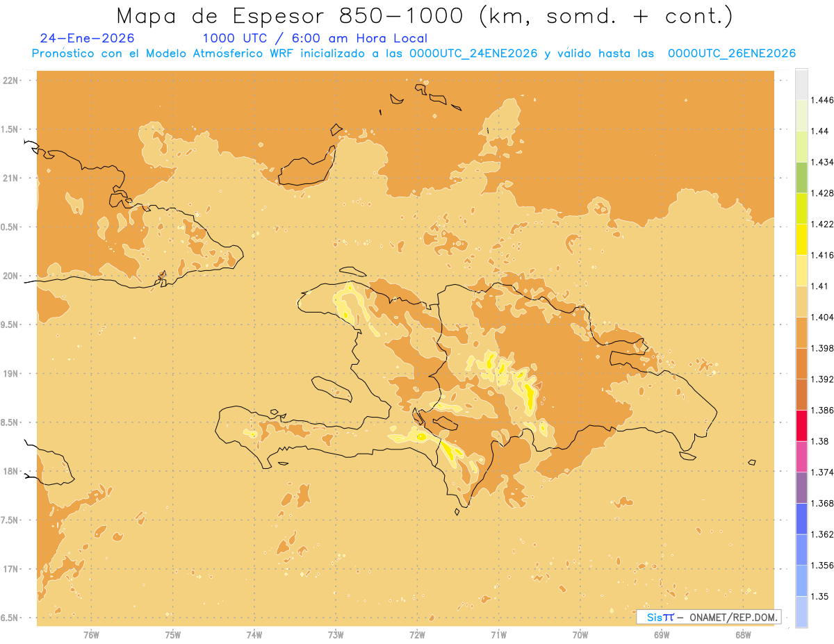This screenshot has width=834, height=644.
Task: Click the legend value '1.428'
Action: click(824, 193)
